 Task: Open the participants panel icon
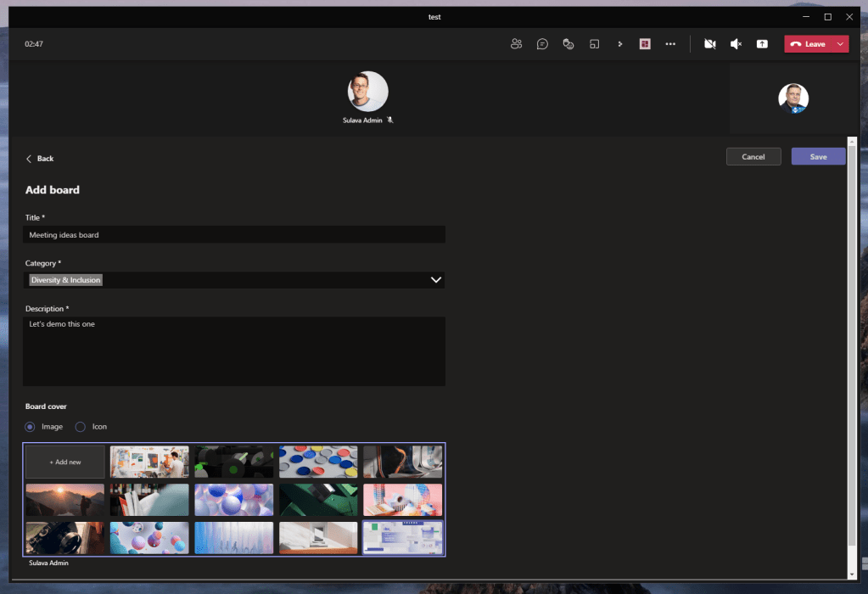(516, 44)
